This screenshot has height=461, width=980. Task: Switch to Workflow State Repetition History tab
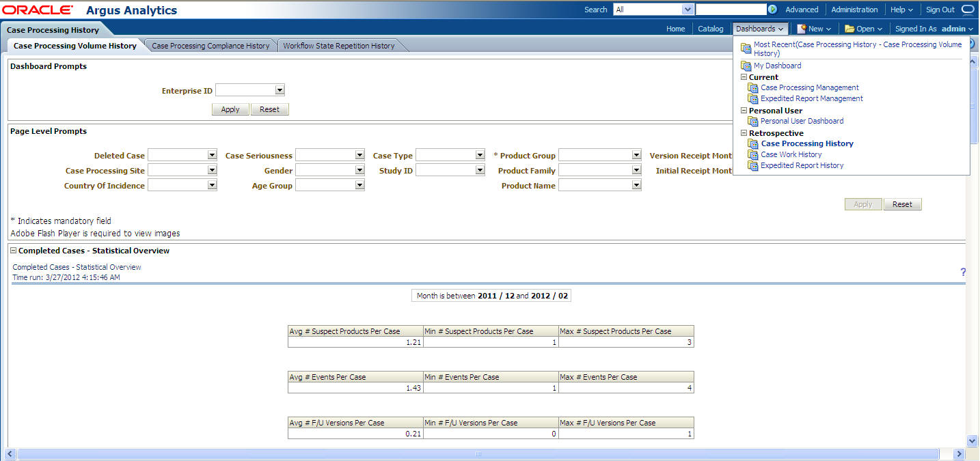tap(339, 46)
